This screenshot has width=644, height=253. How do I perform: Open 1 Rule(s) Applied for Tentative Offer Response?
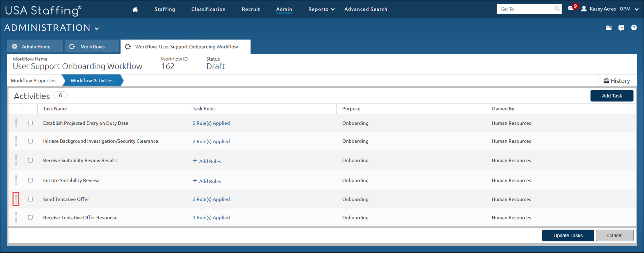(x=211, y=217)
